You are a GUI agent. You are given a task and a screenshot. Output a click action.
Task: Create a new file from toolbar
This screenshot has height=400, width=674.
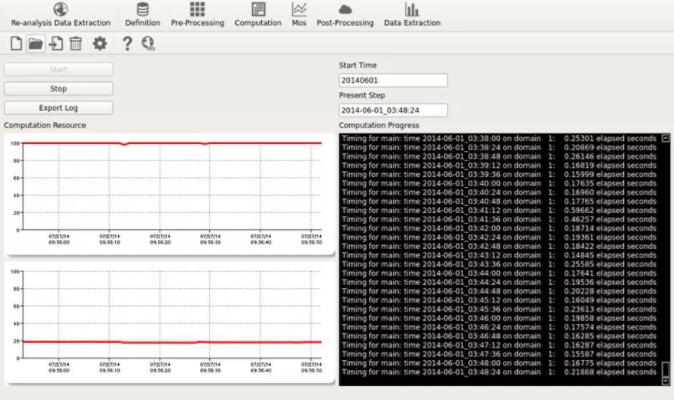point(16,43)
